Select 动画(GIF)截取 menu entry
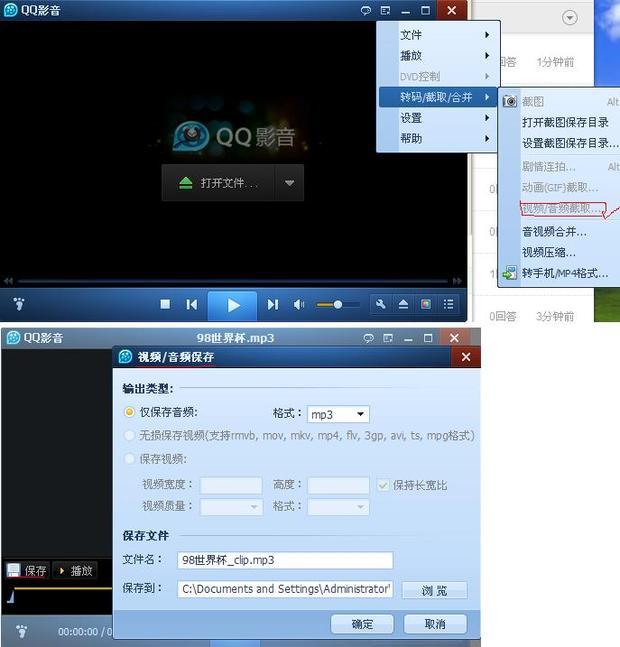This screenshot has width=620, height=647. pos(560,188)
